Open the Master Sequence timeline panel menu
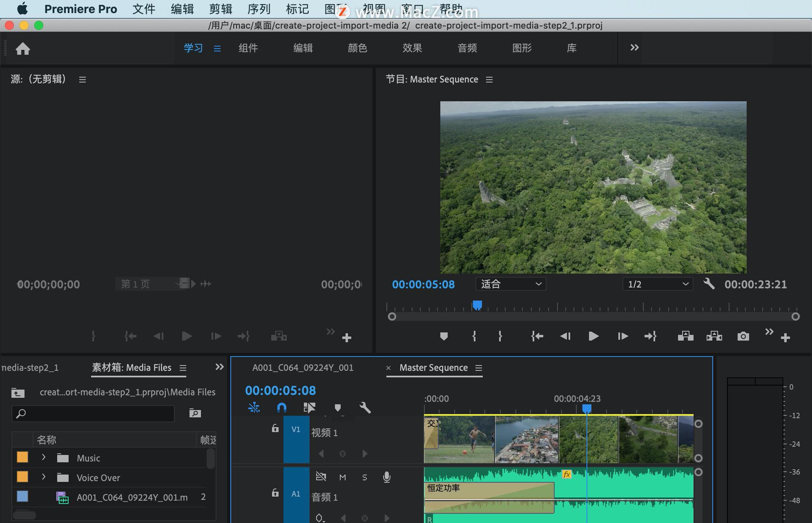Image resolution: width=812 pixels, height=523 pixels. 478,368
